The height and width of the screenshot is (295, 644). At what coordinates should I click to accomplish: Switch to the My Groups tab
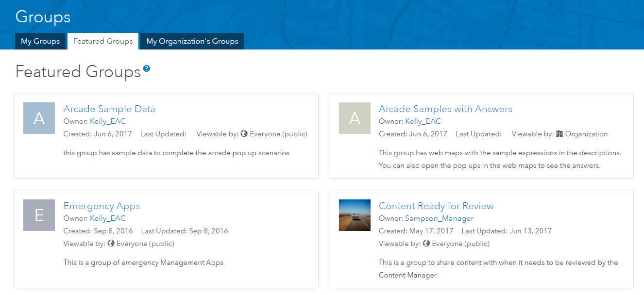(x=40, y=41)
